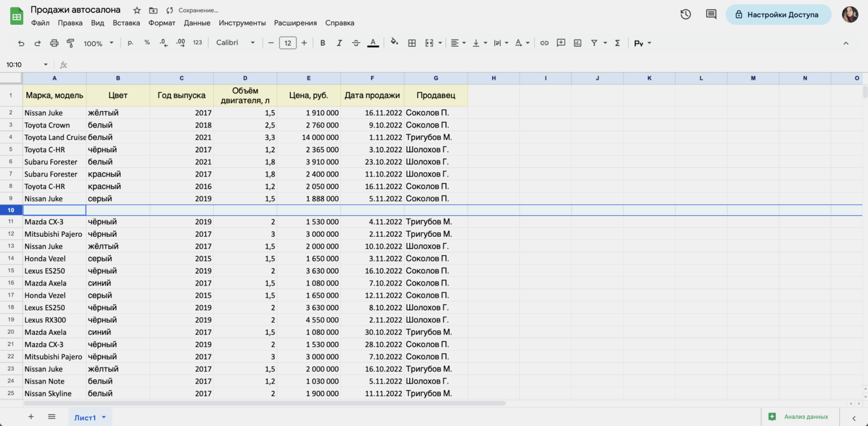Open version history clock icon

(x=685, y=15)
